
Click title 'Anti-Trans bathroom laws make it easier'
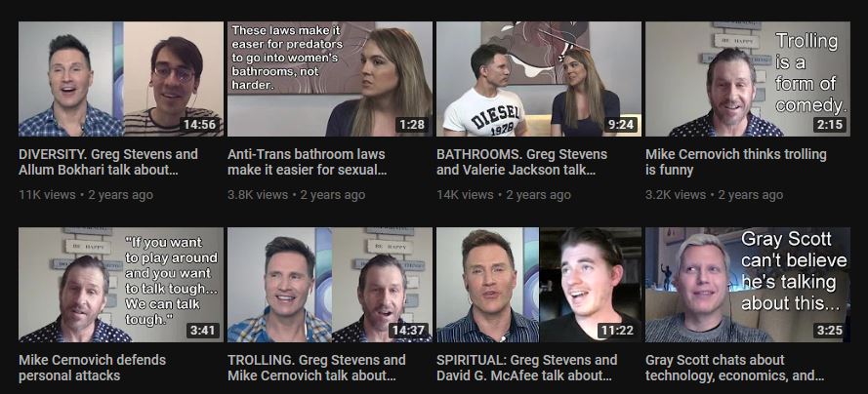308,162
